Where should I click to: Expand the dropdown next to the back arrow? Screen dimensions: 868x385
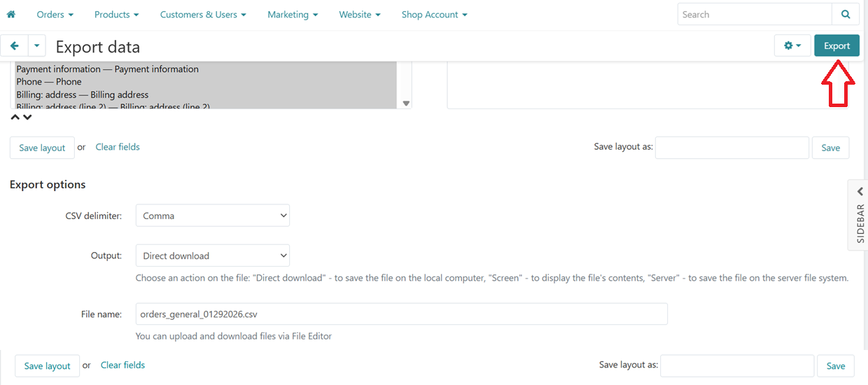pos(36,46)
